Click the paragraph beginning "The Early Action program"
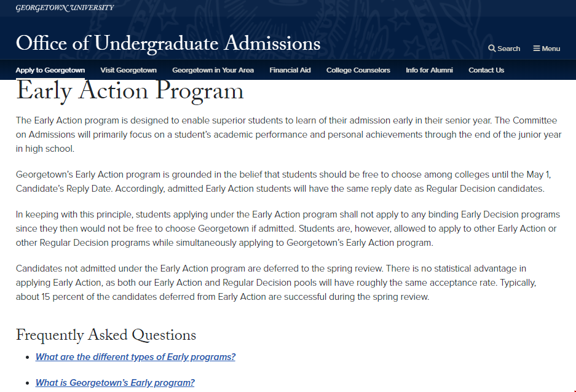Viewport: 576px width, 392px height. pyautogui.click(x=288, y=135)
